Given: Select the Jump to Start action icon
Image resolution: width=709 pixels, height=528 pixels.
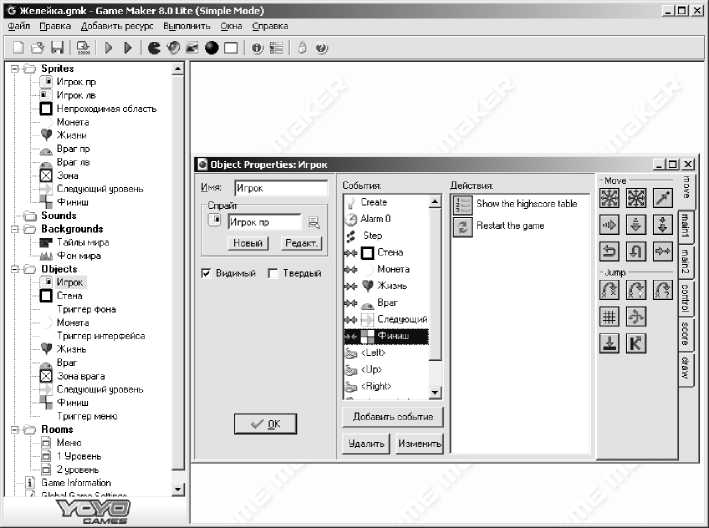Looking at the screenshot, I should 636,290.
